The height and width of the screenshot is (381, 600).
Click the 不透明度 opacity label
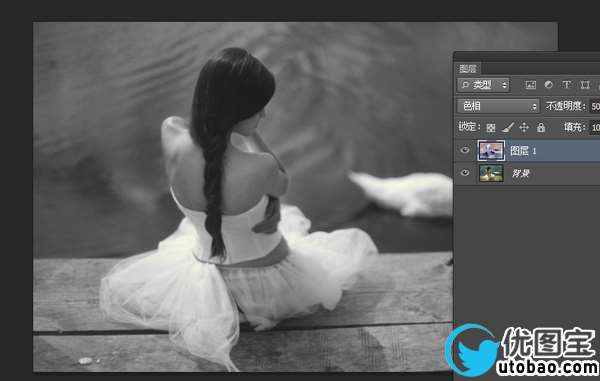[566, 106]
